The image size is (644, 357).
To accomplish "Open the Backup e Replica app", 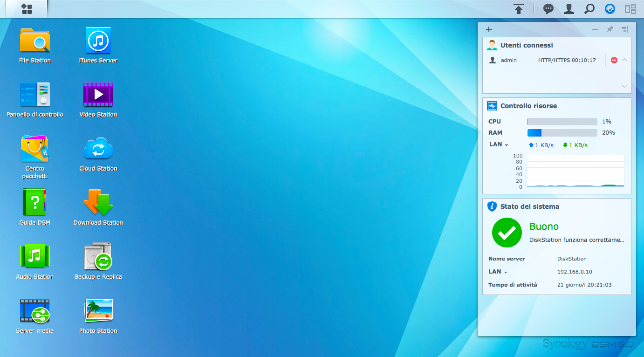I will coord(98,257).
